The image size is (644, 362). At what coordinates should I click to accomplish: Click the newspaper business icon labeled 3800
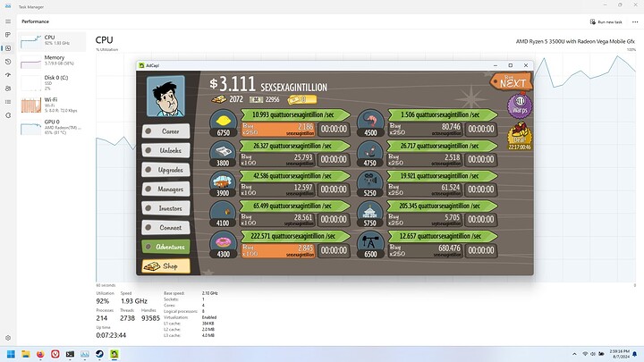(223, 154)
